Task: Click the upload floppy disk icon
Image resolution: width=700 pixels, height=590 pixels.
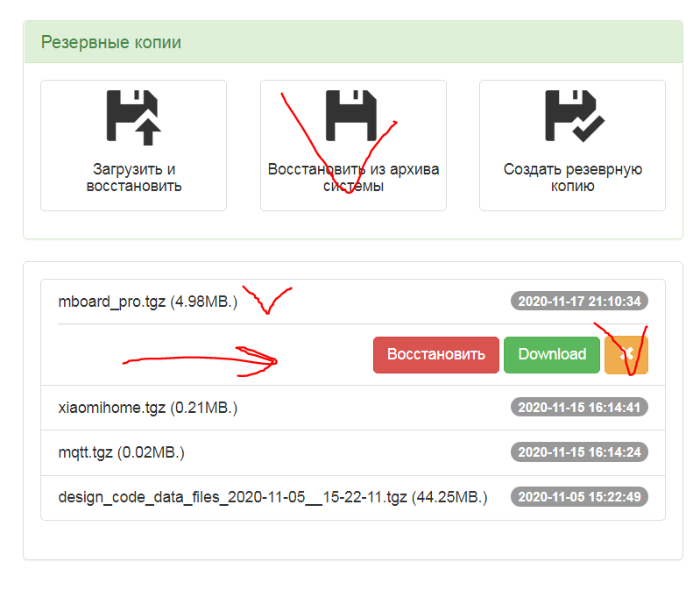Action: (134, 116)
